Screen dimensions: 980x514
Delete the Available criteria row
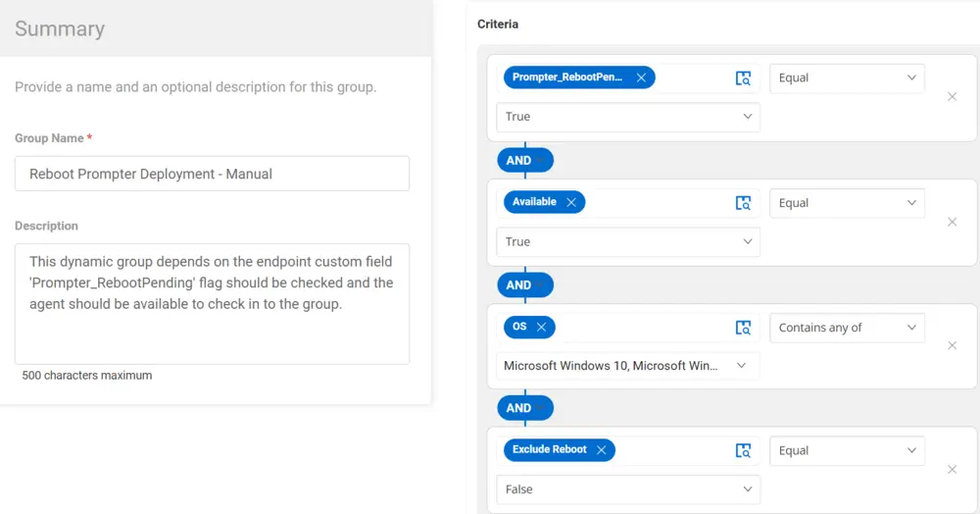952,222
